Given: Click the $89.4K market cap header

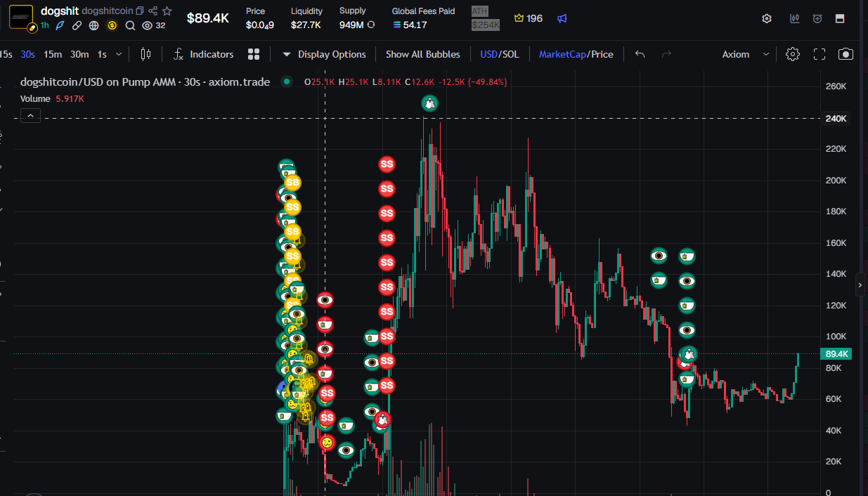Looking at the screenshot, I should pyautogui.click(x=208, y=18).
